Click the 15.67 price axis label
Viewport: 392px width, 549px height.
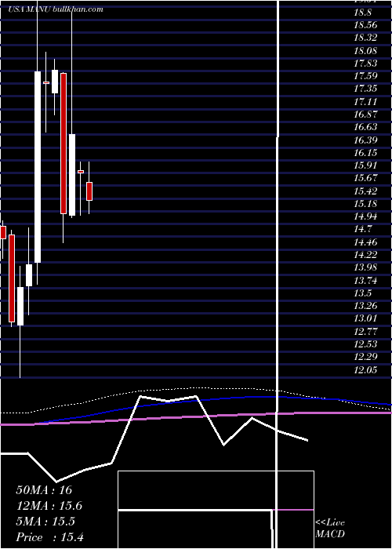(x=365, y=178)
